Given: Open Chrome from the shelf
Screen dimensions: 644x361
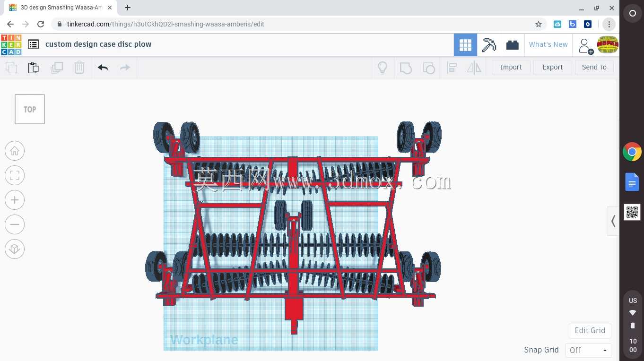Looking at the screenshot, I should tap(632, 152).
